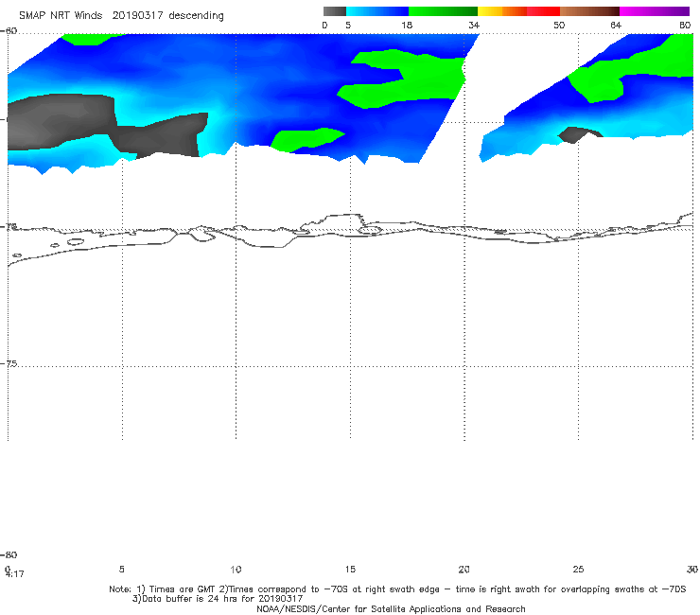The width and height of the screenshot is (700, 615).
Task: Click the note line starting 'Note: 1) Times are GMT'
Action: coord(397,589)
